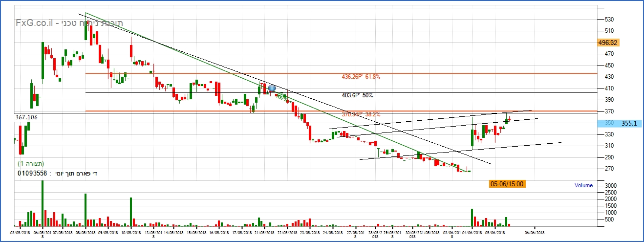The image size is (644, 242).
Task: Click the 24/05/2018 date label
Action: point(332,233)
